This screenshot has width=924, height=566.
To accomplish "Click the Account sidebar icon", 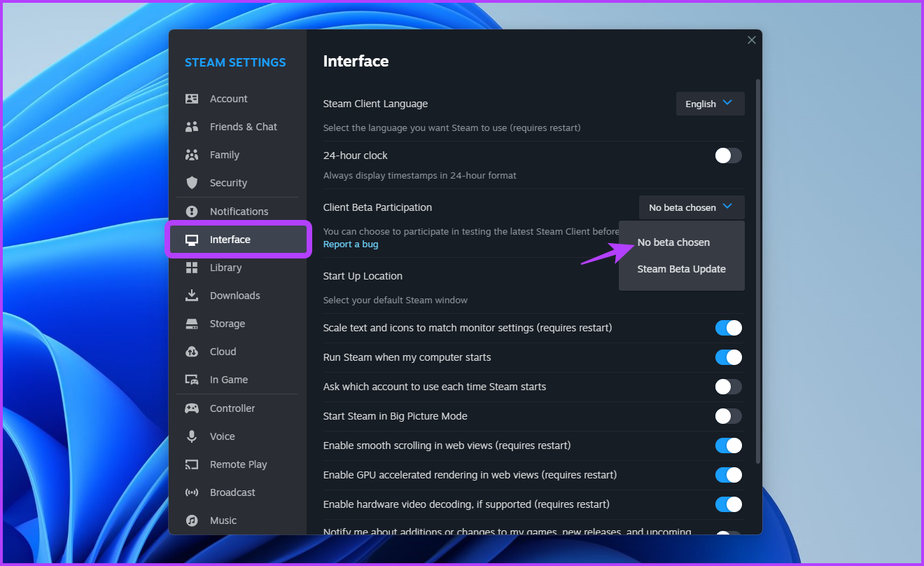I will coord(192,99).
